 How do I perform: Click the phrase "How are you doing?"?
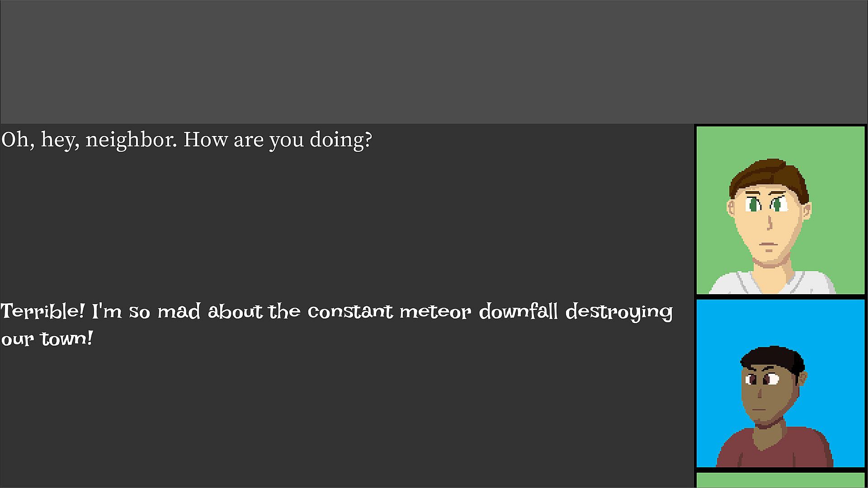[x=278, y=140]
